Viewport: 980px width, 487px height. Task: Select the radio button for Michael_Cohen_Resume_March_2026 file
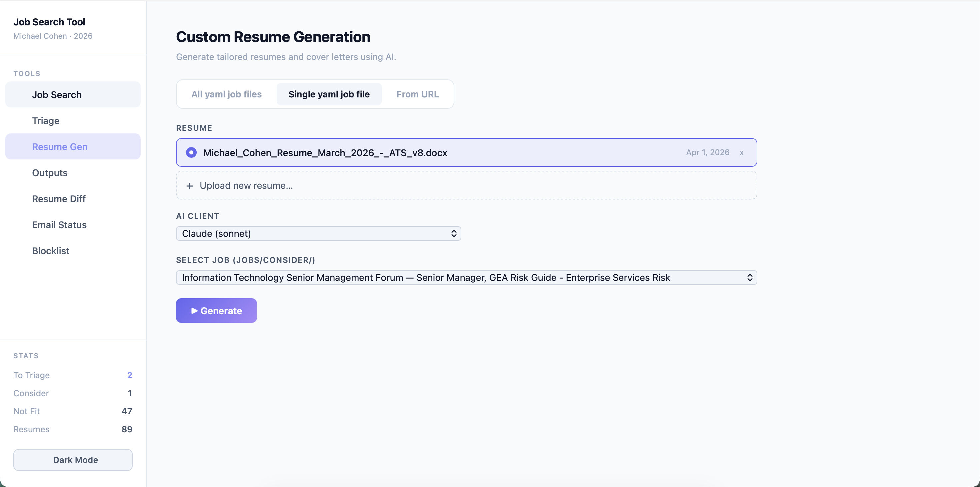pos(191,152)
